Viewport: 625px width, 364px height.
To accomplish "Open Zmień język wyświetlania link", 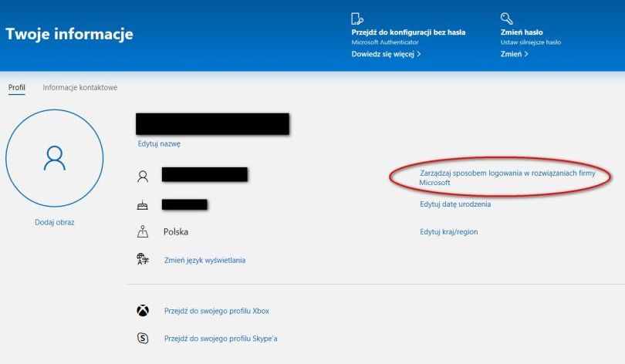I will [x=204, y=261].
